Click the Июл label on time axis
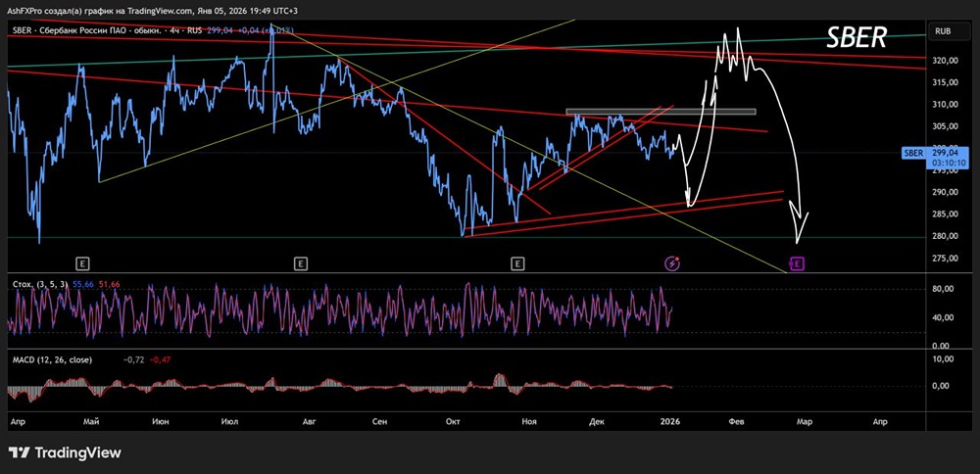 click(229, 422)
